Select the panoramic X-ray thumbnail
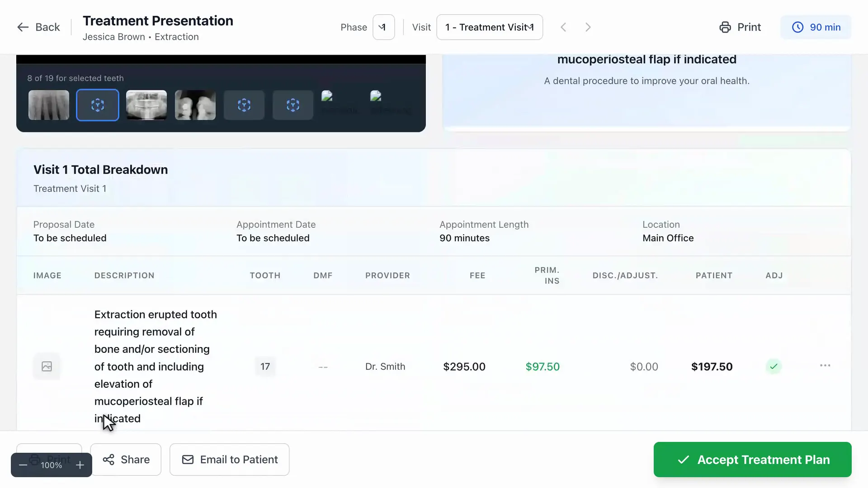 [146, 105]
